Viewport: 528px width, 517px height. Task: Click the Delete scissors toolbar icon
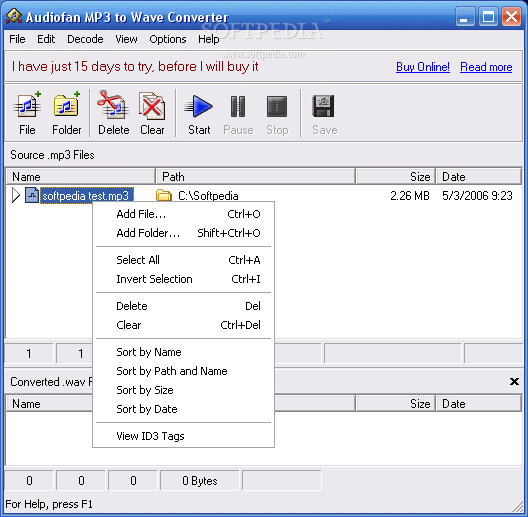pyautogui.click(x=113, y=105)
